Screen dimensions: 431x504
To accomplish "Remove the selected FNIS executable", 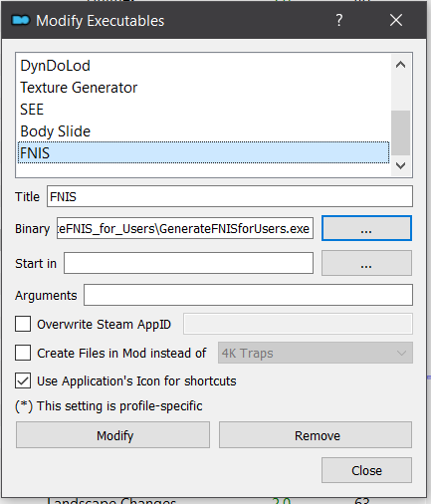I will point(316,435).
